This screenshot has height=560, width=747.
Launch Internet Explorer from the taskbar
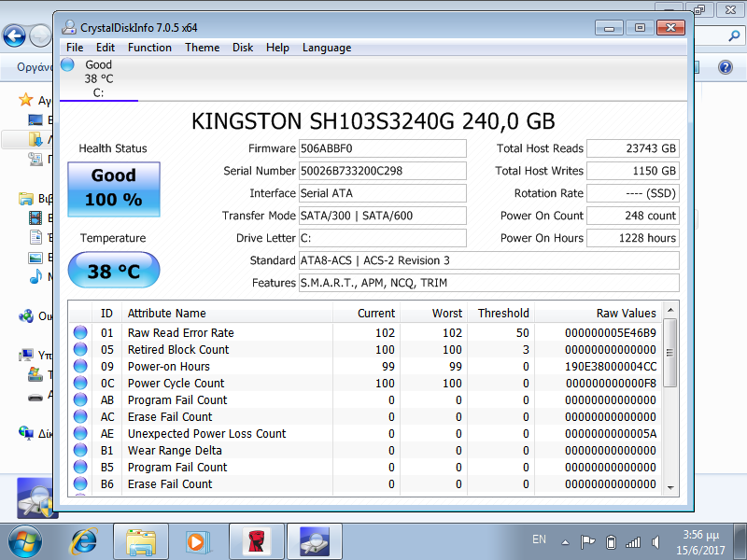coord(84,541)
